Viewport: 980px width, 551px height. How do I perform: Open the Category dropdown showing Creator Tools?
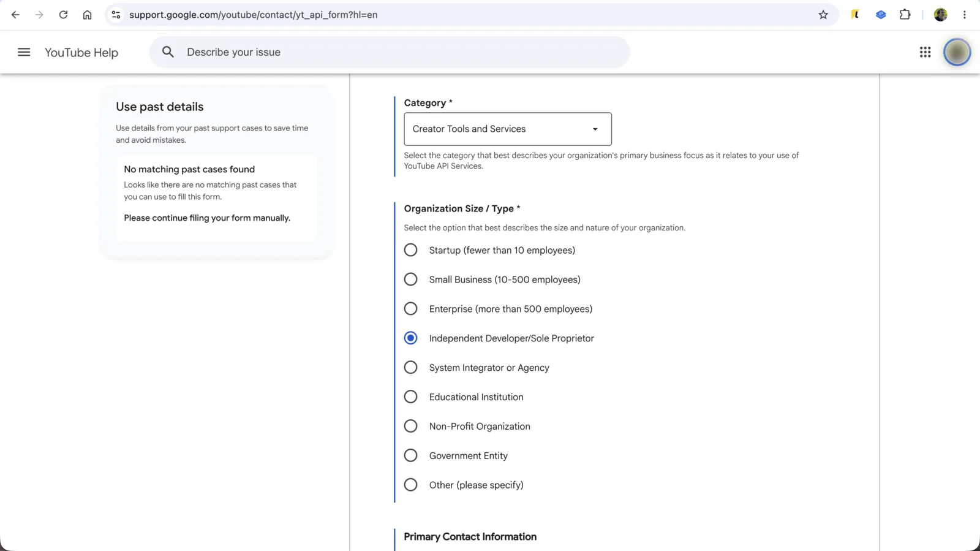(x=508, y=129)
